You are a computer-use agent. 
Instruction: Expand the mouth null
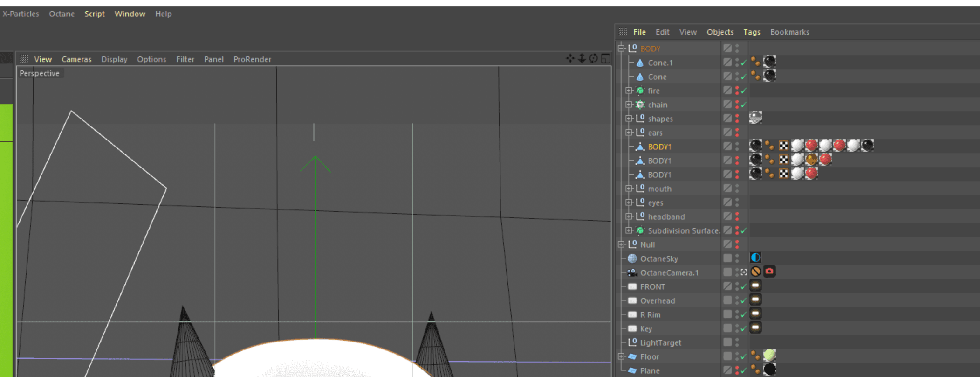[629, 188]
